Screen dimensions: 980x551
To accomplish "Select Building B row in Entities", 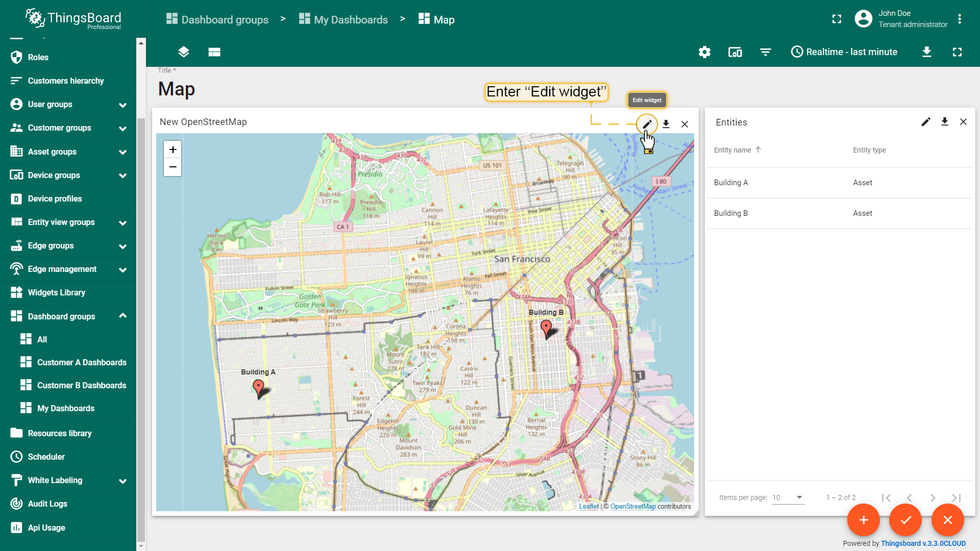I will point(840,213).
